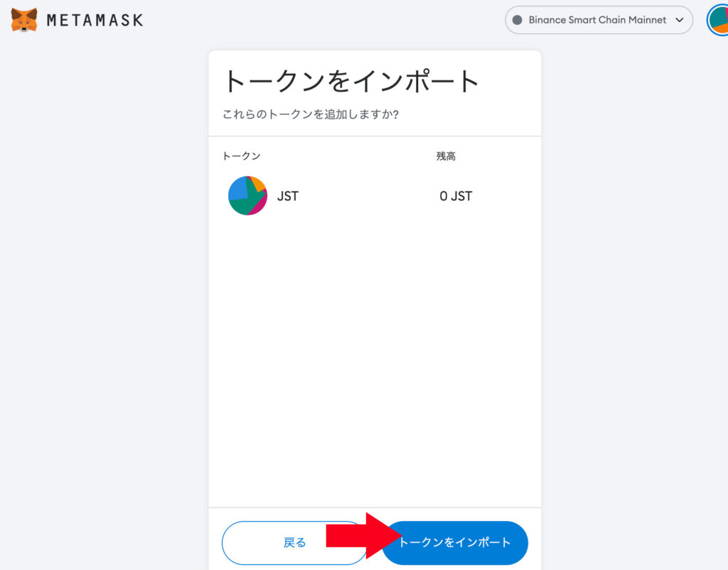Viewport: 728px width, 570px height.
Task: Click the トークン column header
Action: pyautogui.click(x=242, y=156)
